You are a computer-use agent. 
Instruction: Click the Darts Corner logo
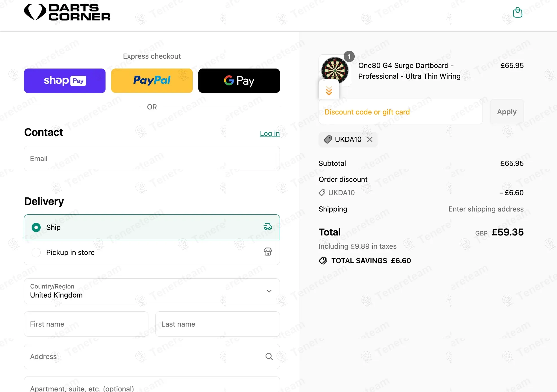[x=67, y=12]
